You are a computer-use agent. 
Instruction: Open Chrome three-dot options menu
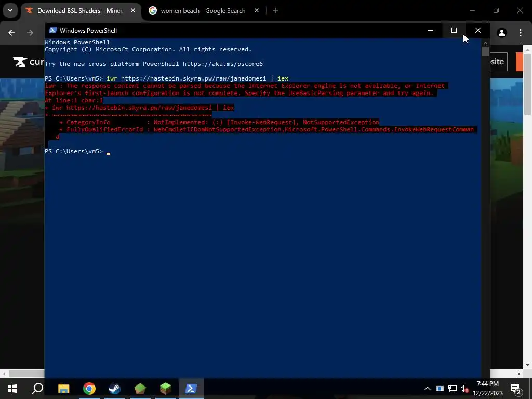521,33
